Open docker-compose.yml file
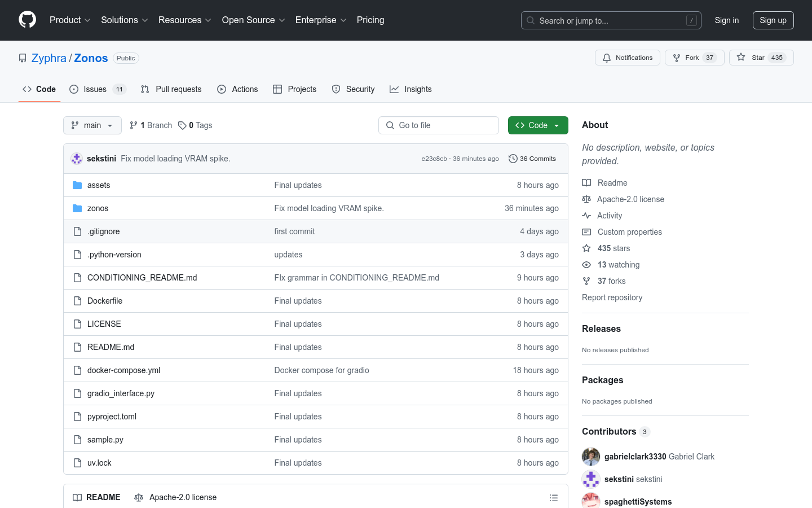This screenshot has height=508, width=812. pyautogui.click(x=123, y=370)
